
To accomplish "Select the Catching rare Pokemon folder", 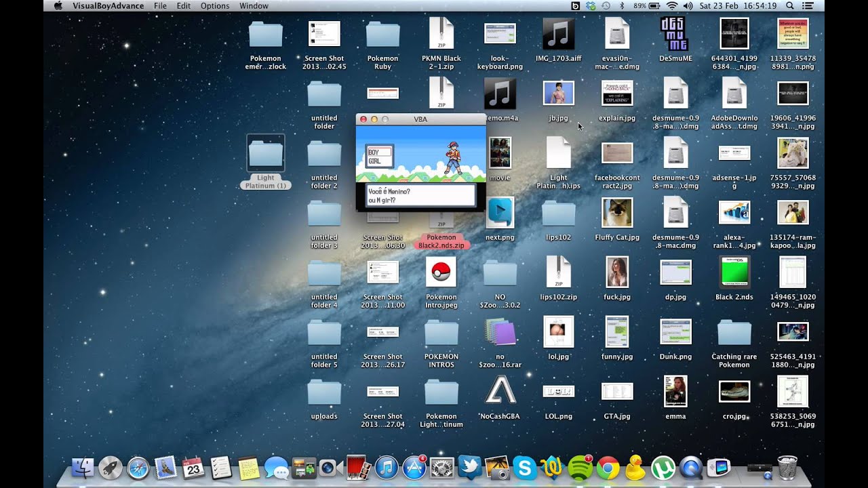I will [734, 343].
